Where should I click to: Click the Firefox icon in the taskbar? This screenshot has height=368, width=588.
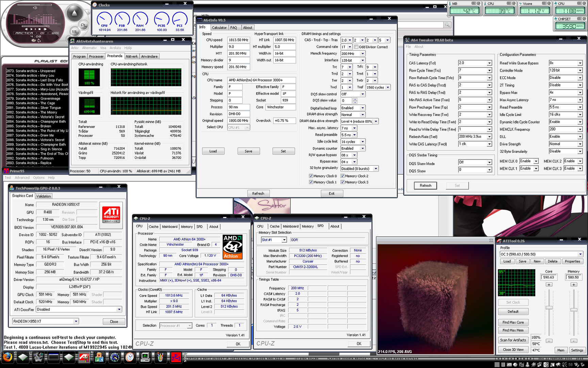pos(7,357)
